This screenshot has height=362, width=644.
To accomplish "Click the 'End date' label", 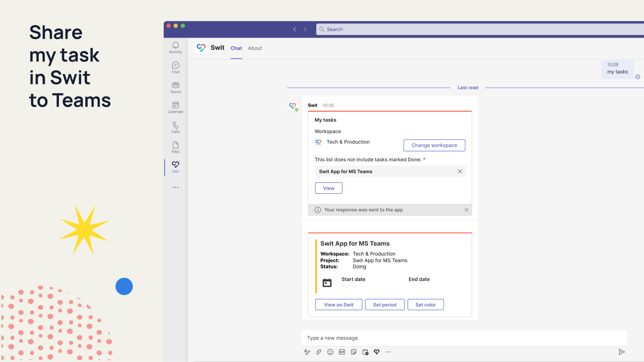I will pos(419,280).
